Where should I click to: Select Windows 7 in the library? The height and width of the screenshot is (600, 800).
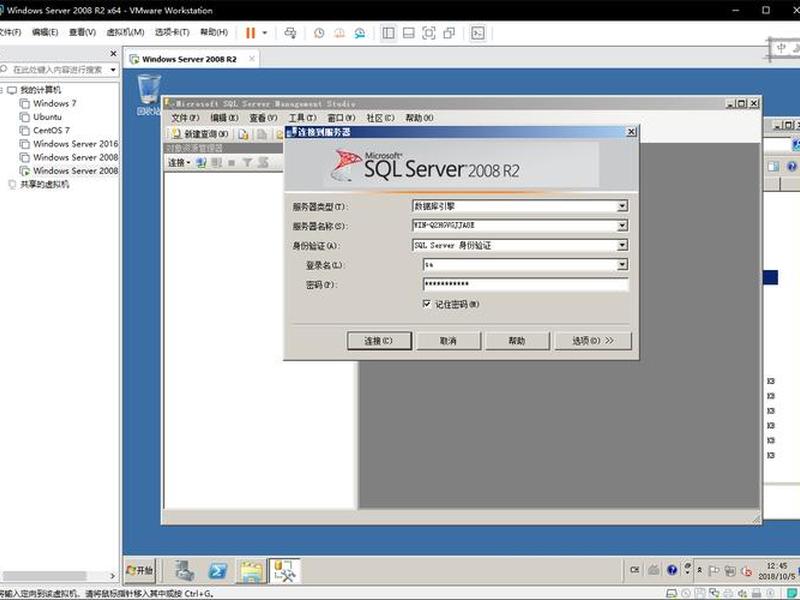pyautogui.click(x=55, y=104)
